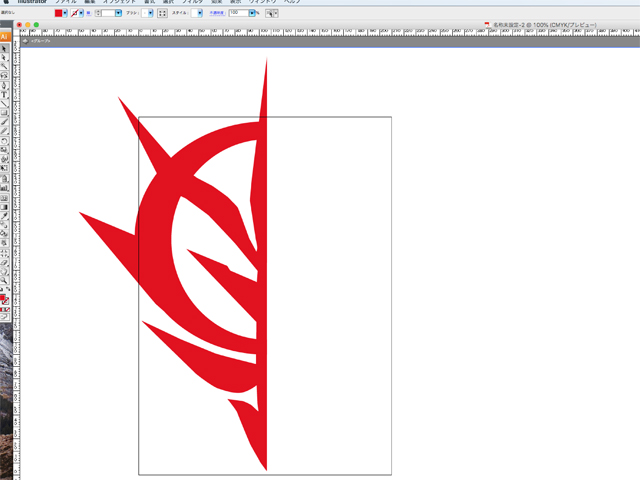
Task: Click the red fill color in control bar
Action: [58, 13]
